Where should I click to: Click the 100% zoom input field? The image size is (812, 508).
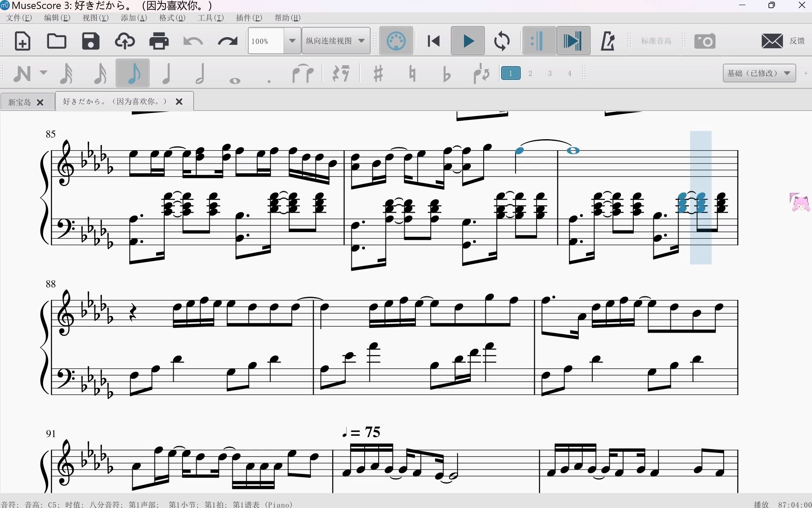coord(266,41)
